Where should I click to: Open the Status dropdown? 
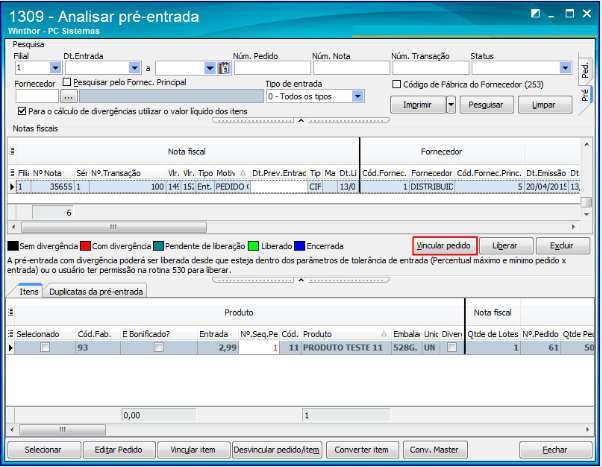click(565, 68)
